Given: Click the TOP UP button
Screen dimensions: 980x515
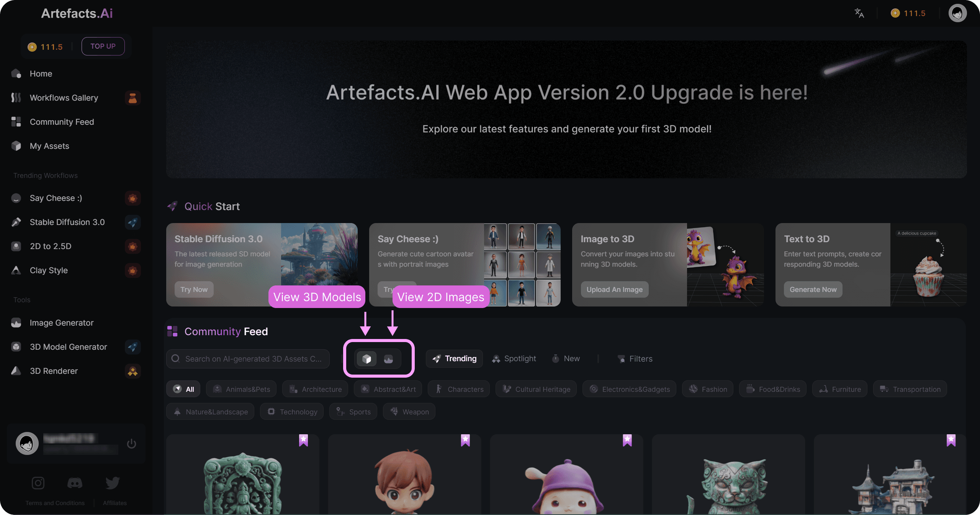Looking at the screenshot, I should [103, 46].
